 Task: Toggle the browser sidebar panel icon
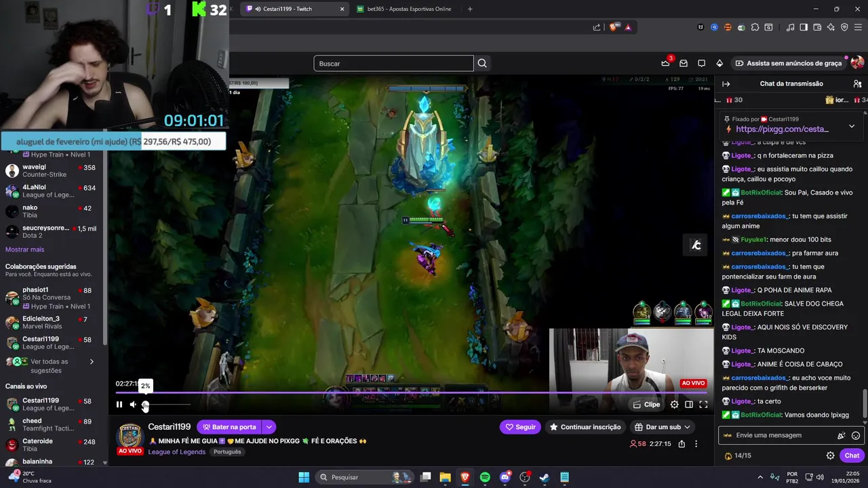pos(804,27)
